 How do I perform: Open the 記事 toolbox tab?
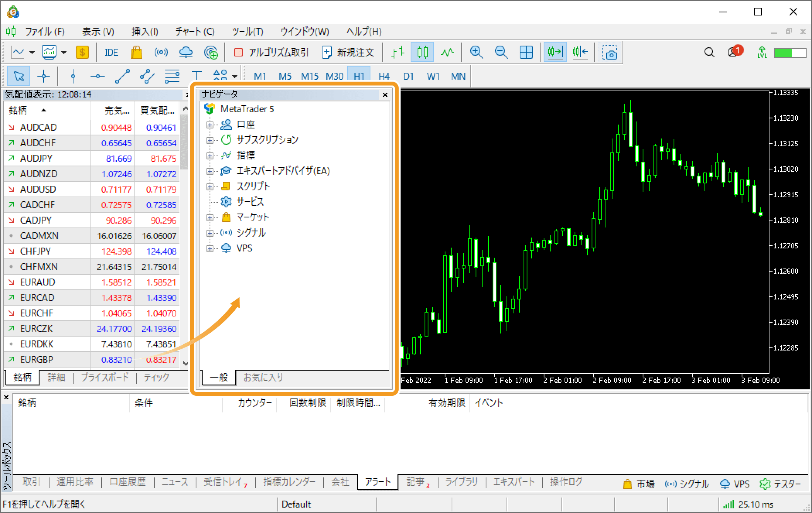tap(418, 482)
